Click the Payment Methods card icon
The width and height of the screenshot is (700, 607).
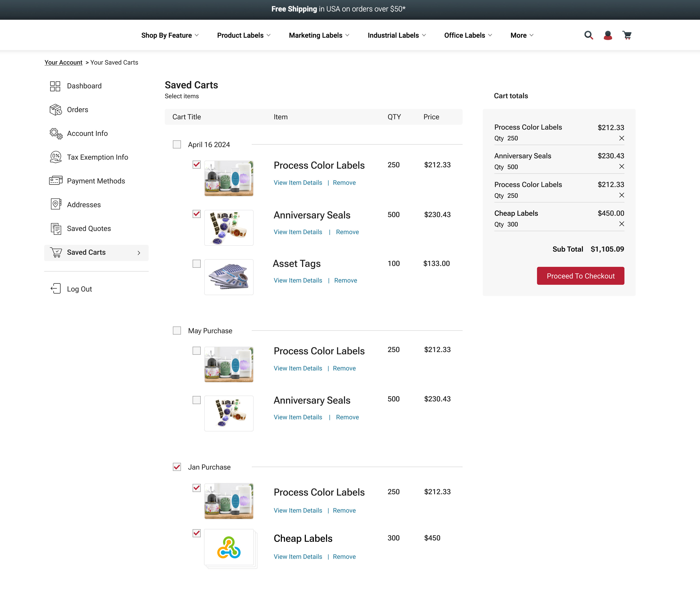(56, 181)
